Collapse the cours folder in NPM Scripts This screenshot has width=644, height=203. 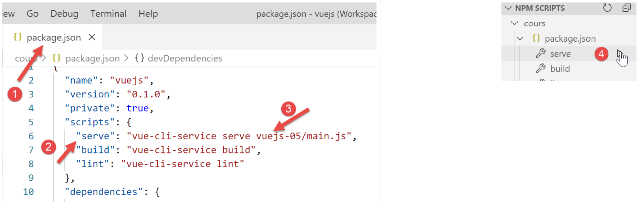click(x=514, y=23)
